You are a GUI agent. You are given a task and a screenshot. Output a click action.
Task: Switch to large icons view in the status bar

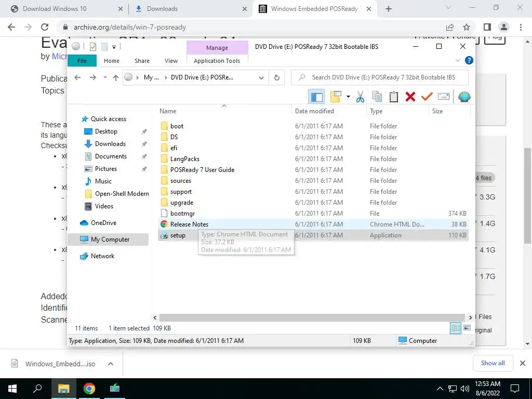[x=467, y=328]
